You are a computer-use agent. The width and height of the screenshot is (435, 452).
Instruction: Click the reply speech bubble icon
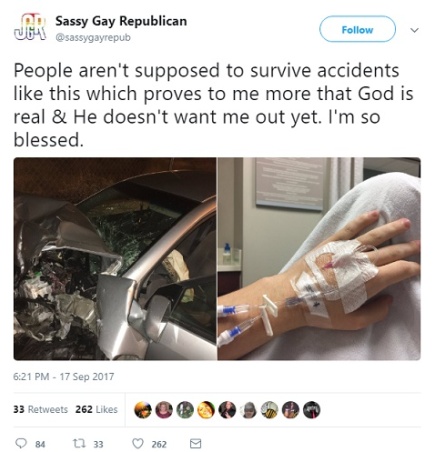[21, 444]
